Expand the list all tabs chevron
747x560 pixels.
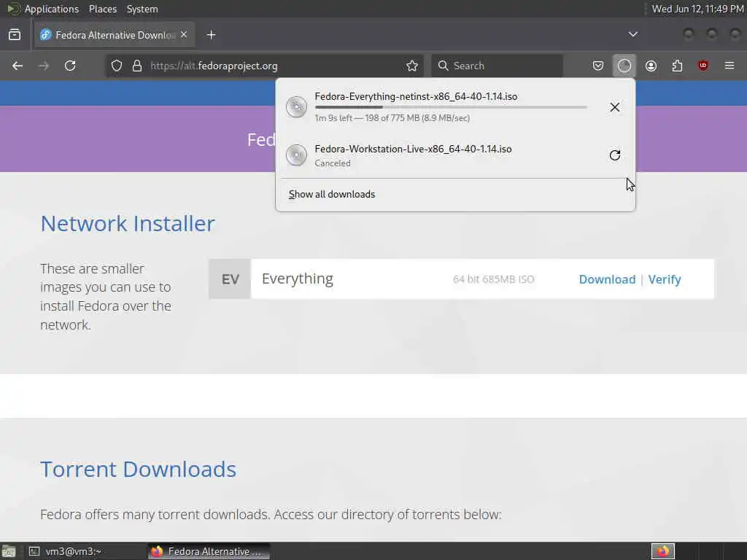tap(633, 34)
